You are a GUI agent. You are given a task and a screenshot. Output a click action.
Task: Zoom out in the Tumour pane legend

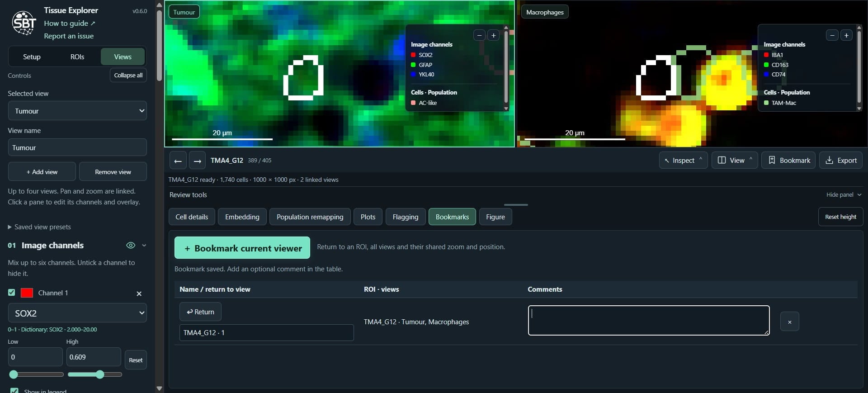point(479,35)
